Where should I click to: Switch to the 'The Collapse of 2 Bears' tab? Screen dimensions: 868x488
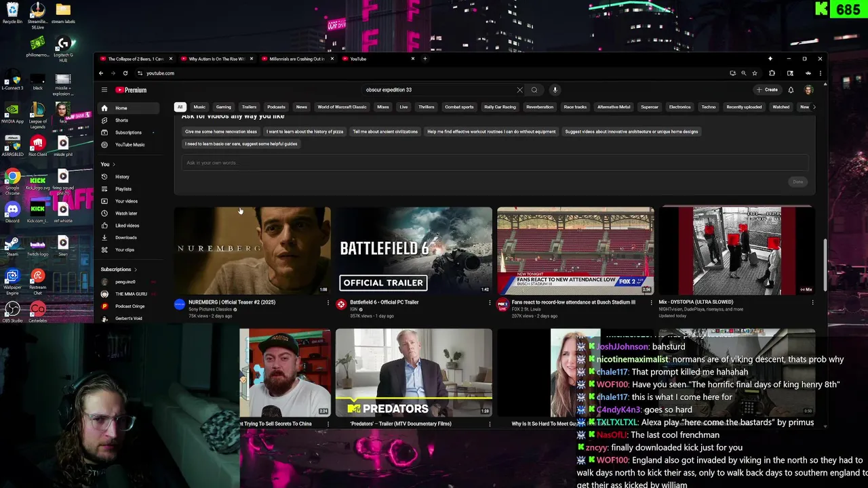[x=136, y=59]
